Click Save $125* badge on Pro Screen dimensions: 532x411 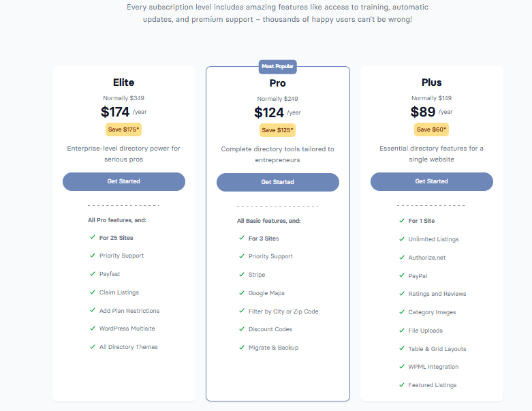[278, 130]
